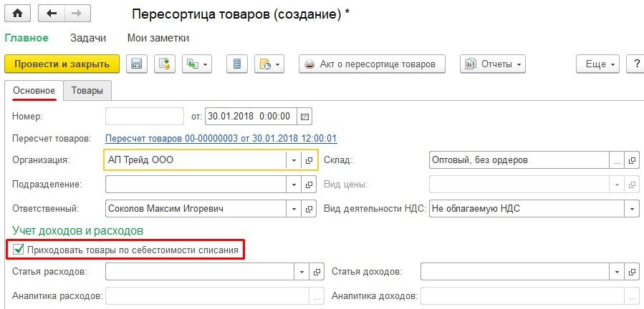The height and width of the screenshot is (309, 644).
Task: Print Акт о пересортице товаров
Action: 372,64
